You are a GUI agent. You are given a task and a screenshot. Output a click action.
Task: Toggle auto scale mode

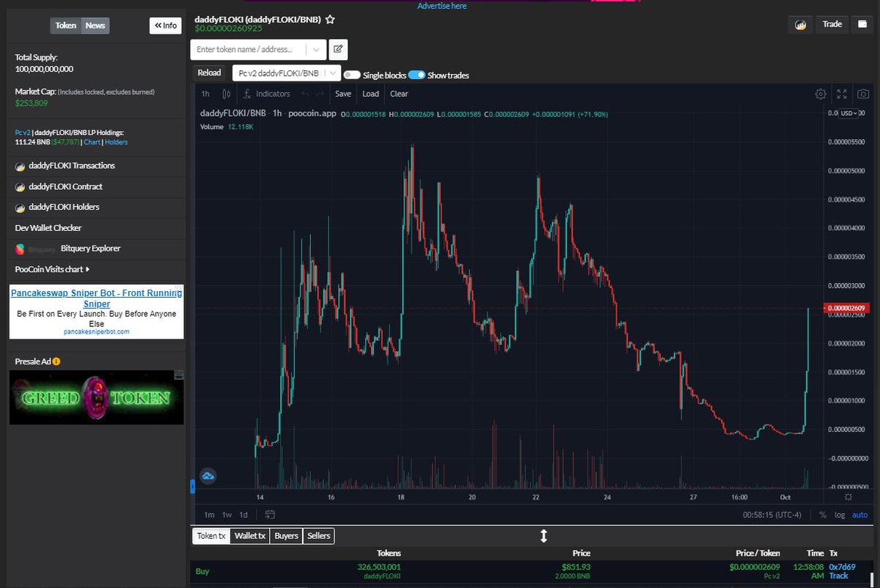(x=859, y=515)
